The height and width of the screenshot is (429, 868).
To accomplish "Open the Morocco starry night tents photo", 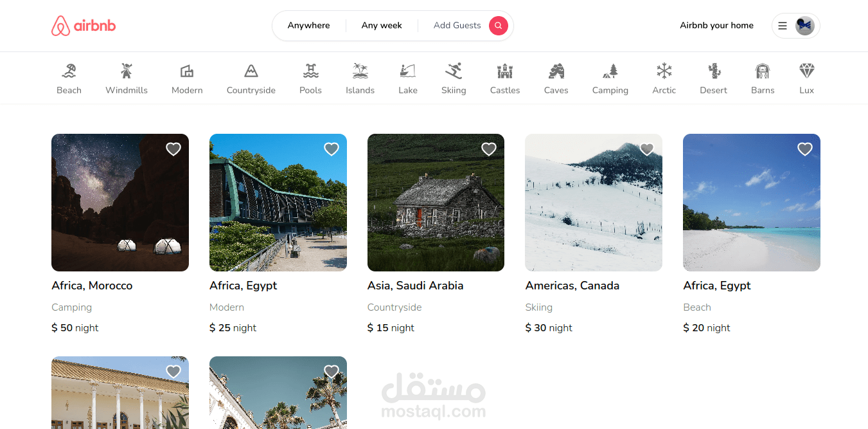I will pyautogui.click(x=120, y=203).
